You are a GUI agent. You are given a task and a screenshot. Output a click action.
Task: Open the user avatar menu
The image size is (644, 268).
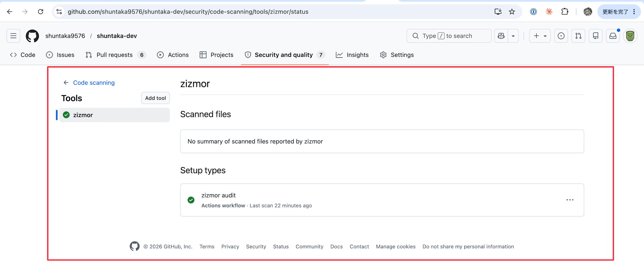(x=630, y=36)
